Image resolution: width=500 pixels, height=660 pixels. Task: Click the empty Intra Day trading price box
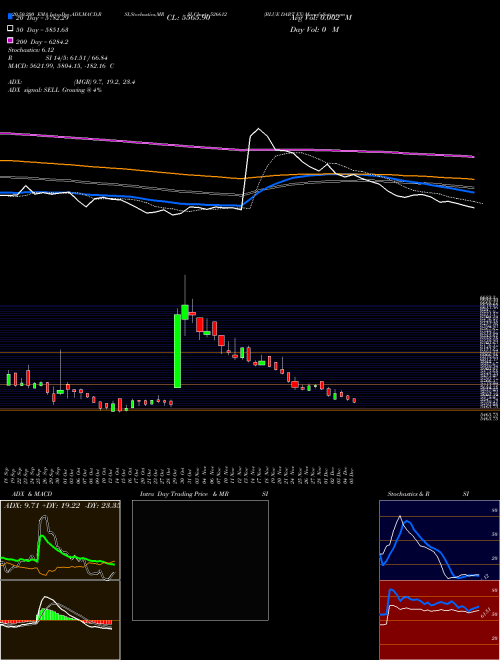click(x=200, y=560)
